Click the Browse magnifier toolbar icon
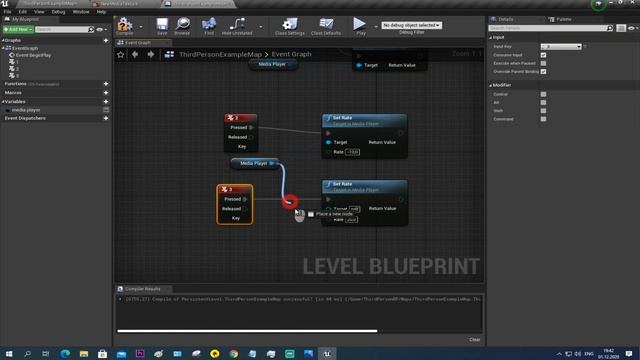Viewport: 640px width, 360px height. pyautogui.click(x=182, y=24)
